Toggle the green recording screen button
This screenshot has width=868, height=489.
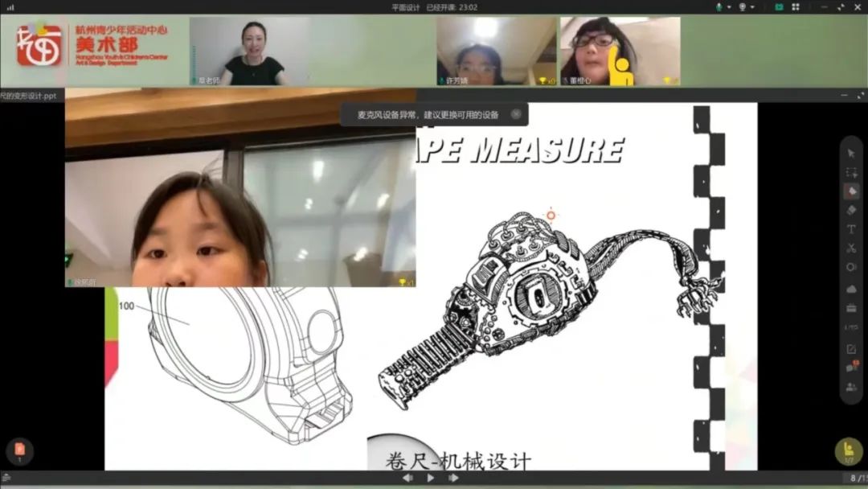(x=778, y=6)
